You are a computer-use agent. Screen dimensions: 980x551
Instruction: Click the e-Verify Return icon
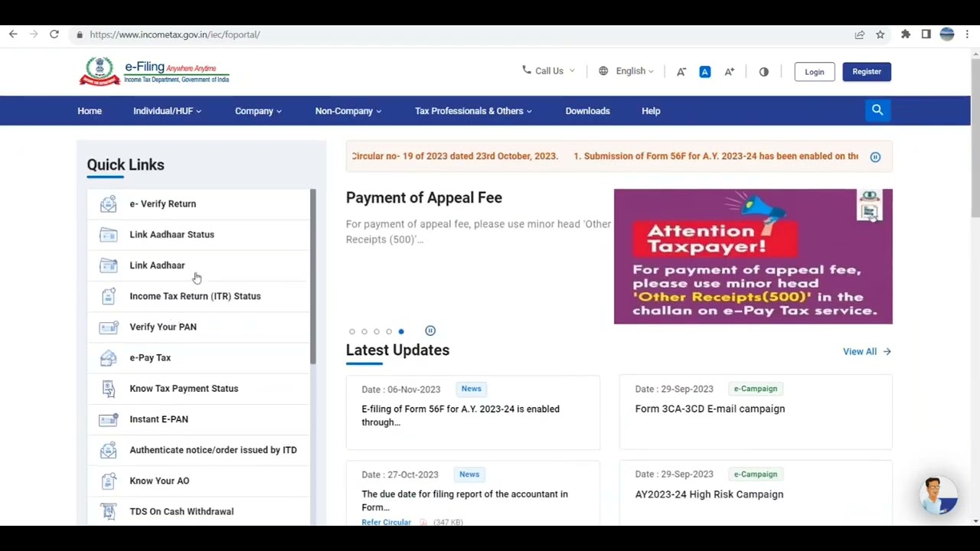tap(109, 204)
